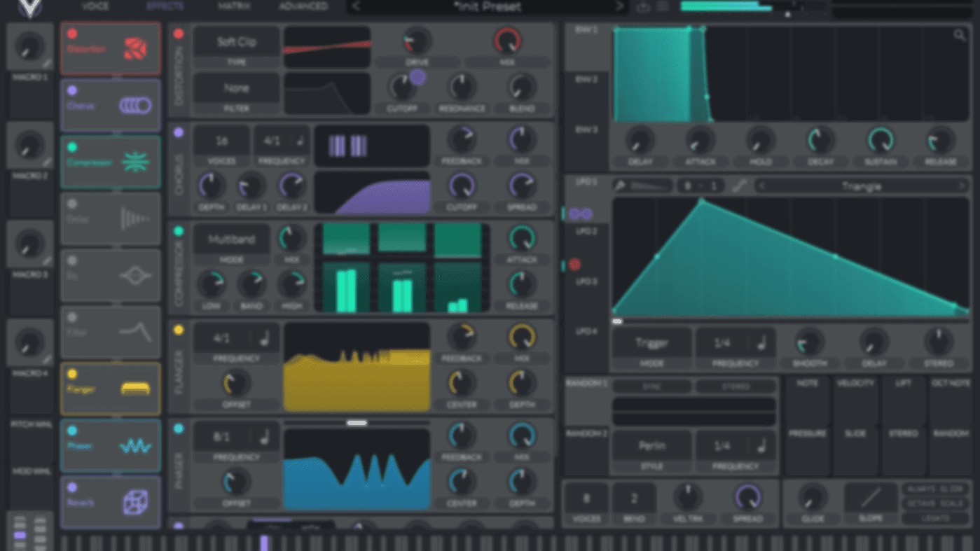The height and width of the screenshot is (551, 980).
Task: Click the distortion DRIVE knob
Action: [417, 41]
